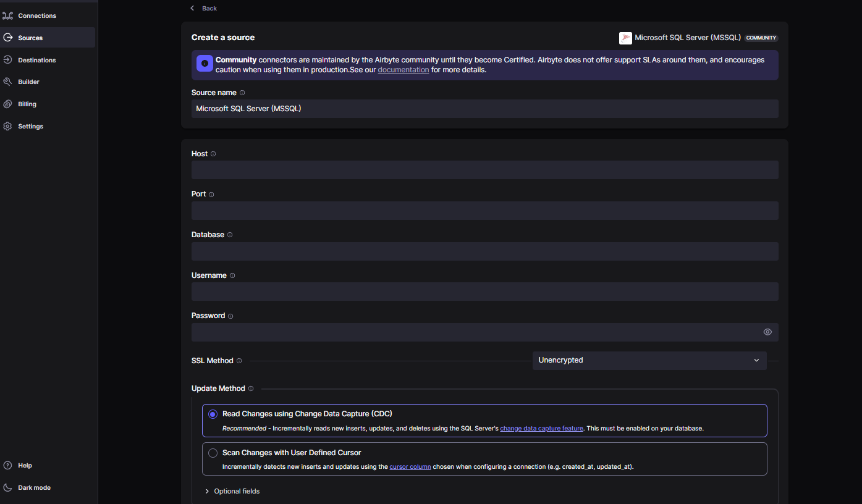Click info icon next to Update Method

click(x=251, y=388)
